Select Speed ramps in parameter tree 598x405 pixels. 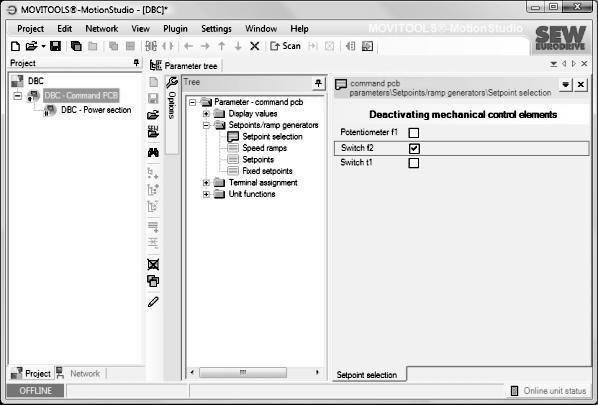pyautogui.click(x=264, y=148)
